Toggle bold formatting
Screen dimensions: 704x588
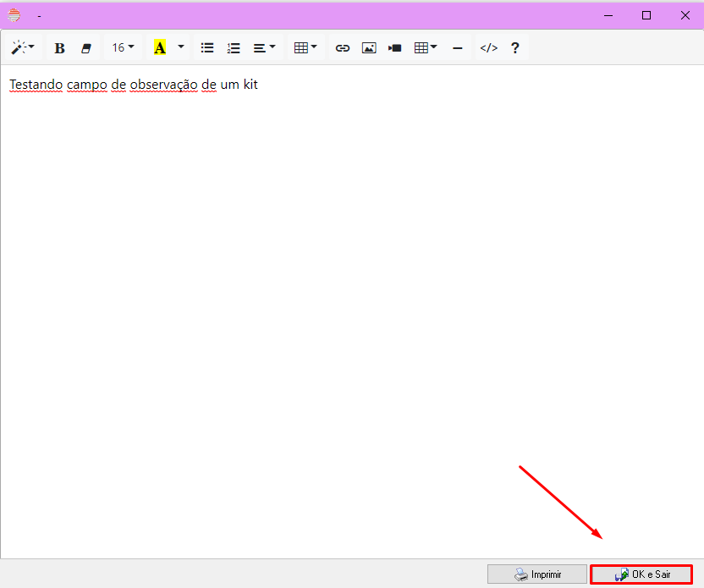(x=59, y=47)
